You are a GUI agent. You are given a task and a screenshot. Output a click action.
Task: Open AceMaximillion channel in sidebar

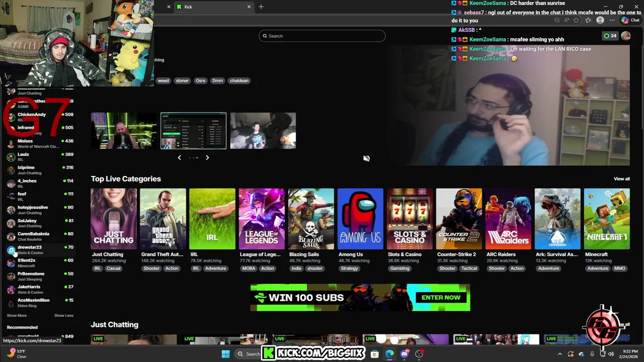[40, 302]
